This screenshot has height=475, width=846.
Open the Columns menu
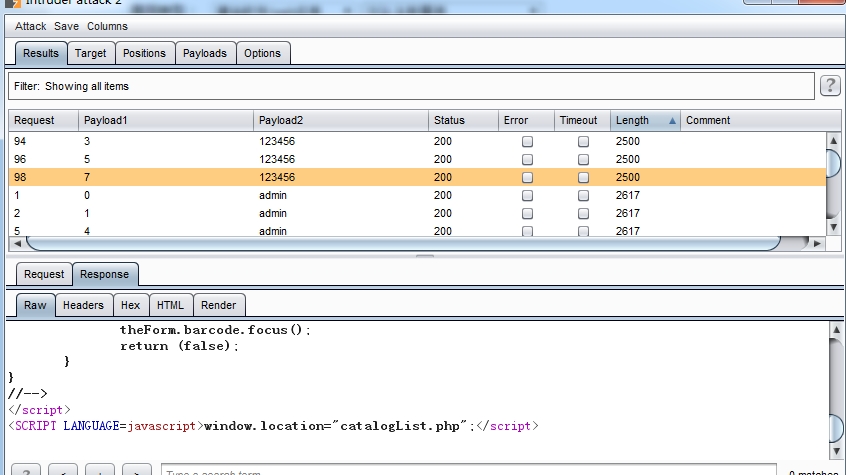107,26
